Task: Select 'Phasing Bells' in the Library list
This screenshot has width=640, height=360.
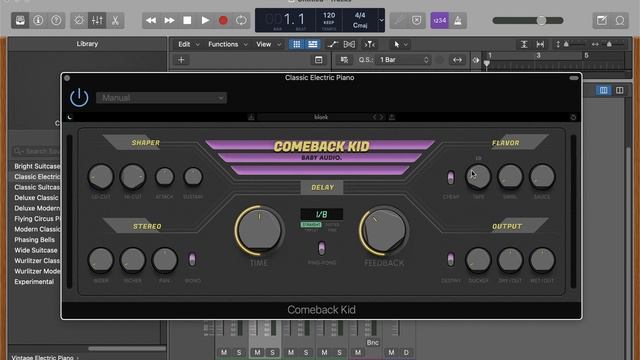Action: tap(34, 240)
